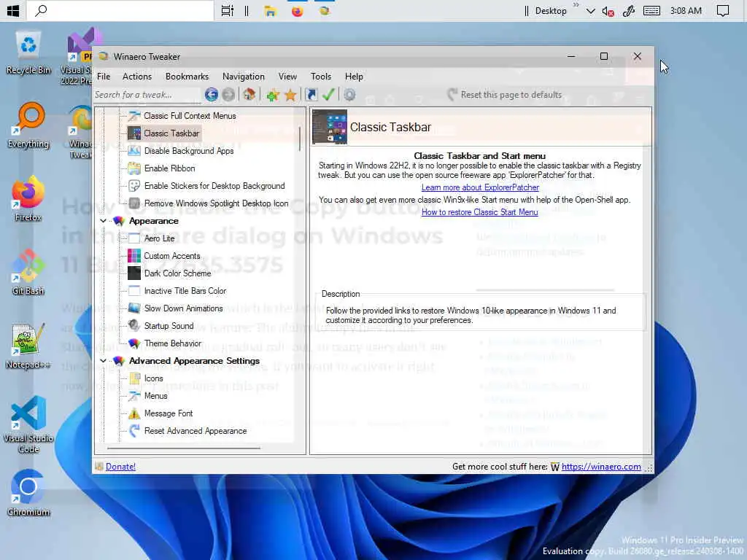Click the taskbar search box
Screen dimensions: 747x560
click(120, 10)
